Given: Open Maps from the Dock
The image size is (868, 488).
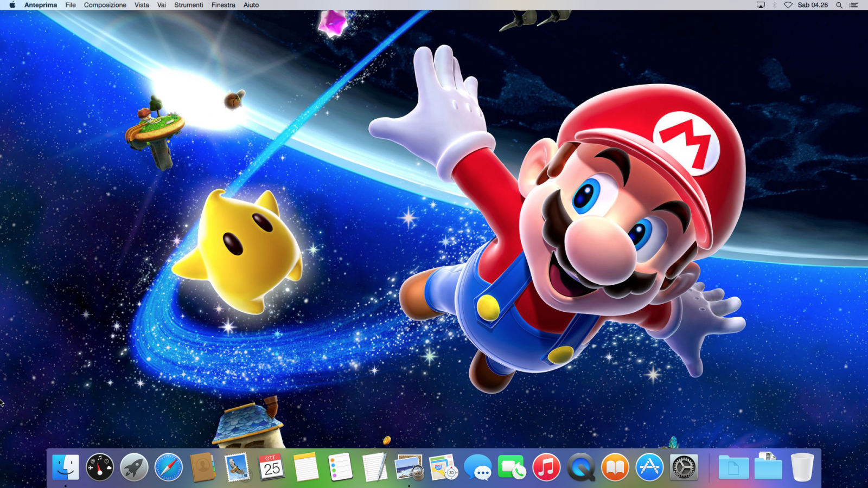Looking at the screenshot, I should 443,467.
